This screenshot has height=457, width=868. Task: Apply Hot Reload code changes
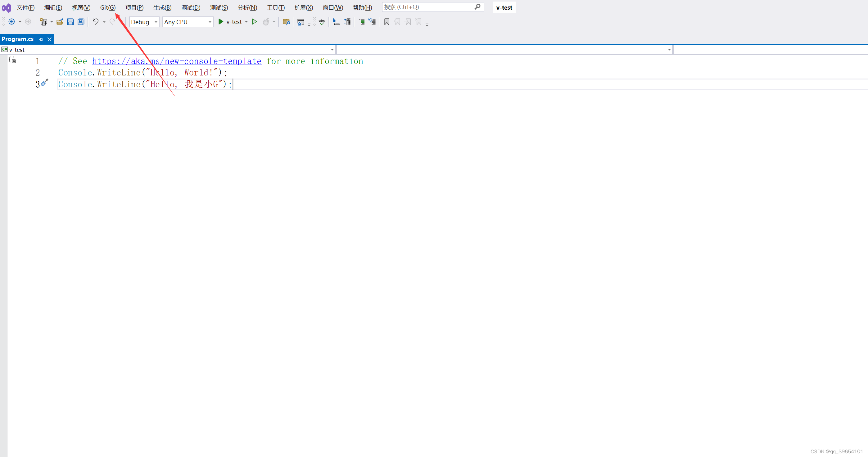pos(266,21)
